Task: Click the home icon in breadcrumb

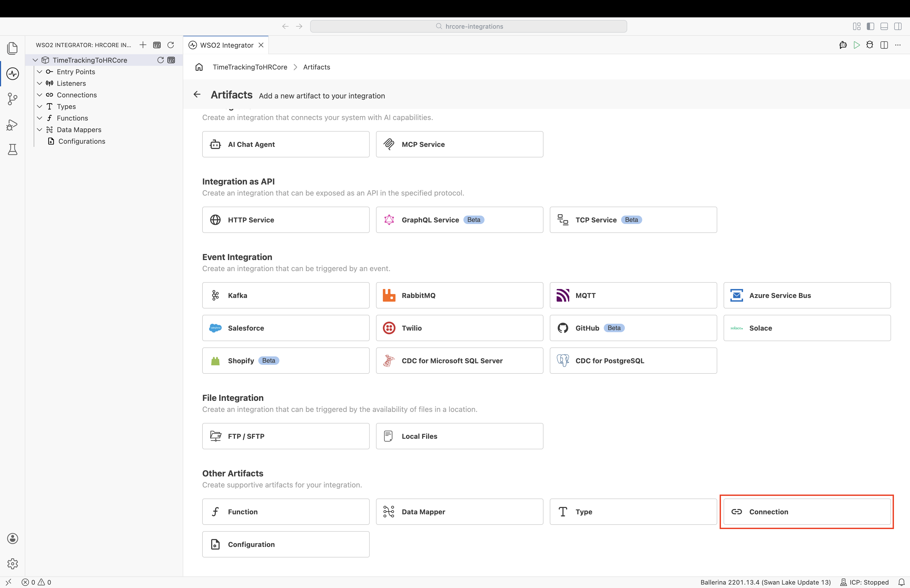Action: [x=199, y=67]
